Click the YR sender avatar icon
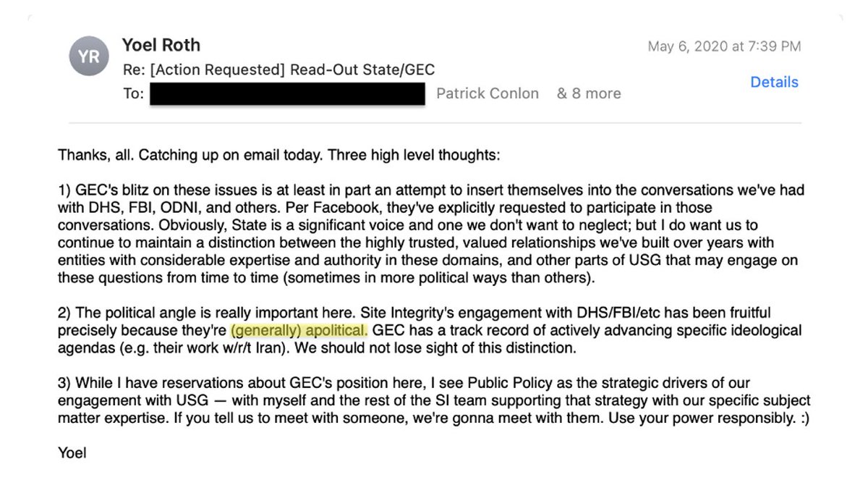 (x=89, y=56)
